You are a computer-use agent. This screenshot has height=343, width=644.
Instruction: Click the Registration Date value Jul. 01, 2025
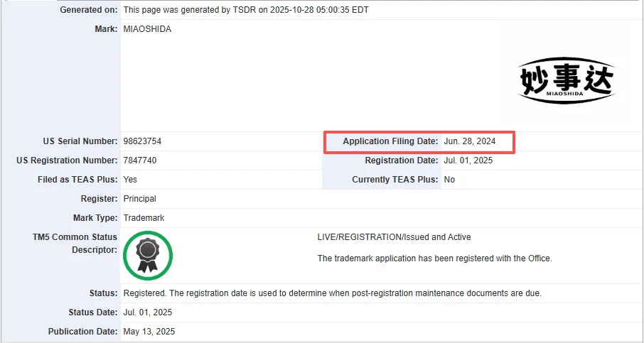click(468, 160)
